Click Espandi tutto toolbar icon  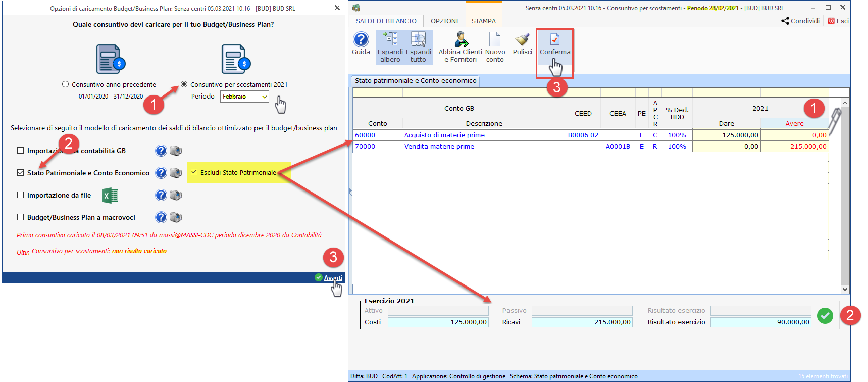tap(418, 46)
